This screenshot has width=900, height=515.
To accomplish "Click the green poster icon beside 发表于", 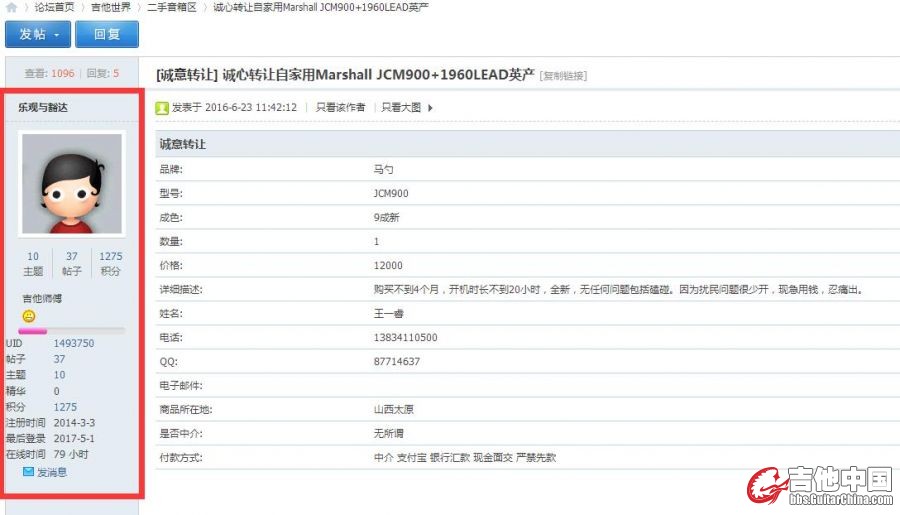I will (x=162, y=108).
